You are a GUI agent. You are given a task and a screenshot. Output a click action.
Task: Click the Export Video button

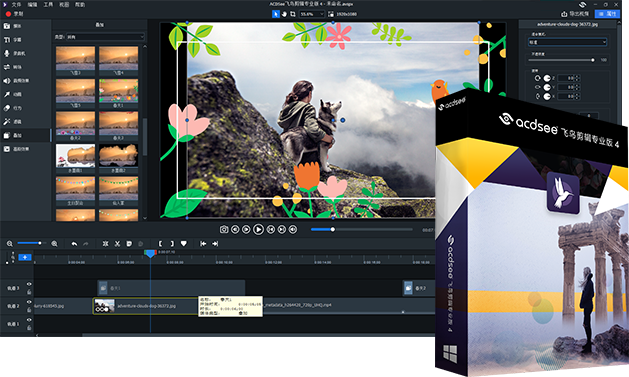tap(575, 14)
